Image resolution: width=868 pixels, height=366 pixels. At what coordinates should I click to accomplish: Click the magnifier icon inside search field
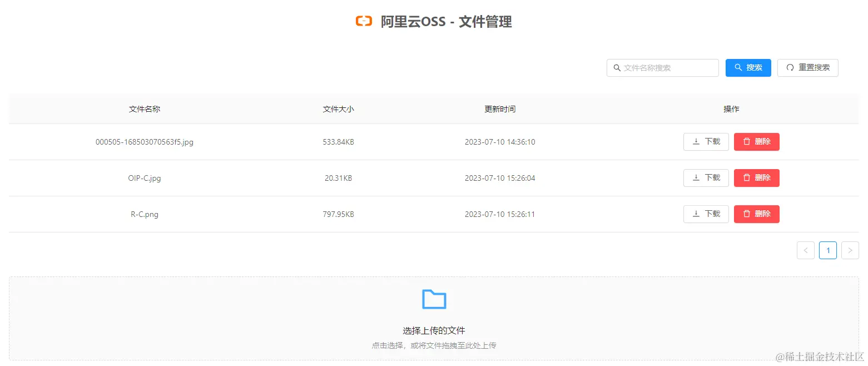pyautogui.click(x=617, y=68)
